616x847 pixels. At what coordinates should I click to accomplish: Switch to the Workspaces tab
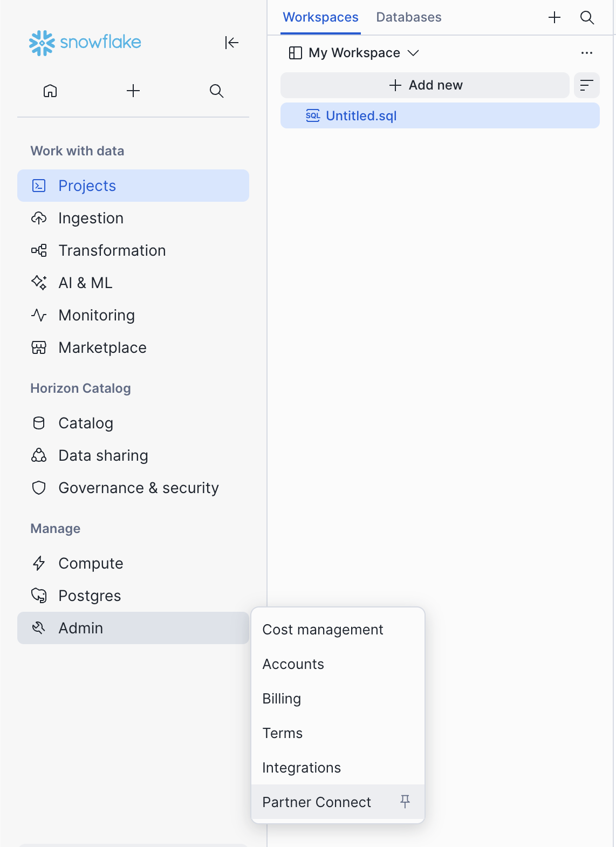pos(320,17)
